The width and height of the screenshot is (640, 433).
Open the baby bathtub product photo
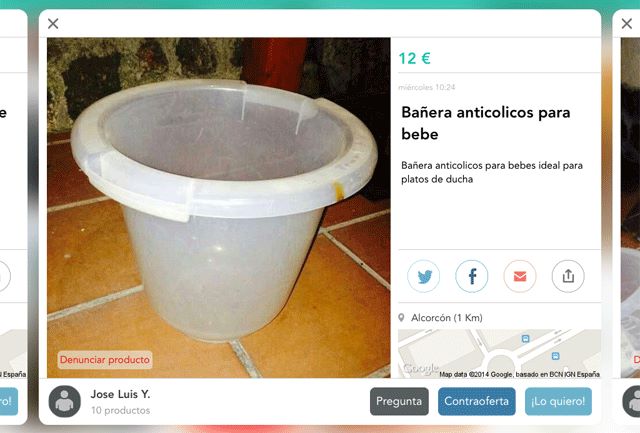219,207
